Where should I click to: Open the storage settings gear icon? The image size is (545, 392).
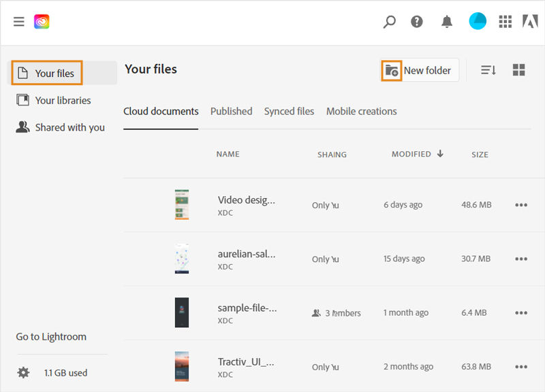pyautogui.click(x=24, y=372)
